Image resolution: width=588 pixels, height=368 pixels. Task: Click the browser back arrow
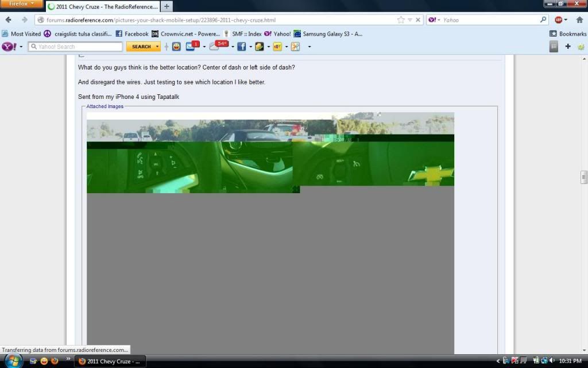click(x=9, y=20)
